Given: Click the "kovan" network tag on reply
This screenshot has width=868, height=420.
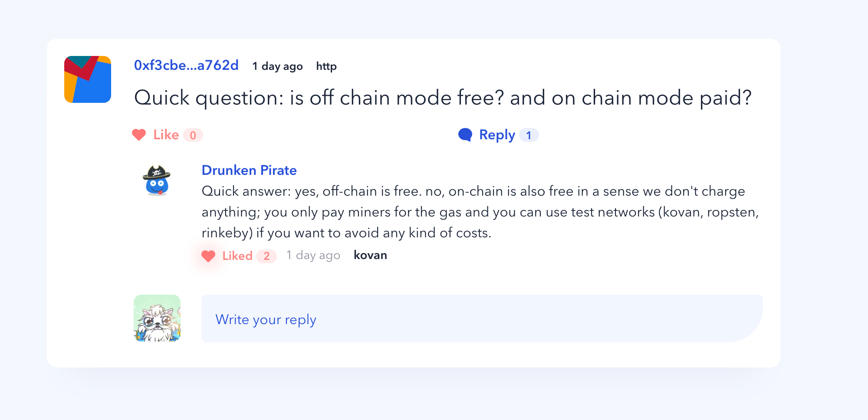Looking at the screenshot, I should click(x=370, y=255).
